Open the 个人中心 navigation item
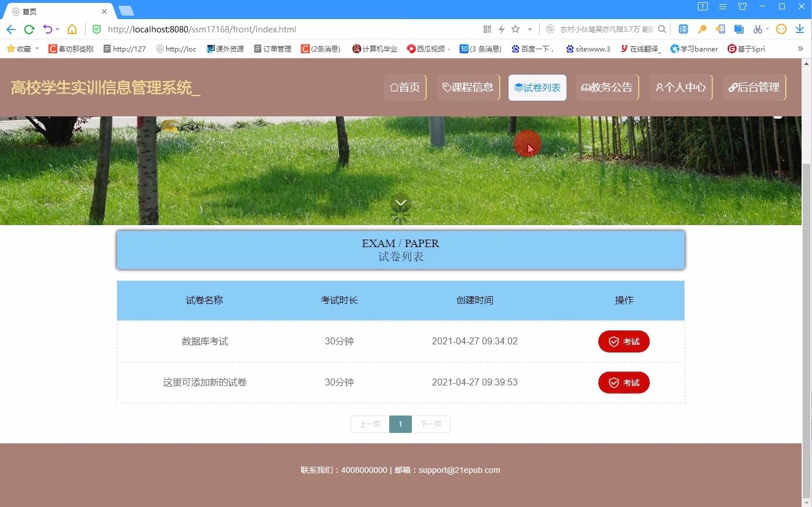Screen dimensions: 812x507 coord(681,87)
